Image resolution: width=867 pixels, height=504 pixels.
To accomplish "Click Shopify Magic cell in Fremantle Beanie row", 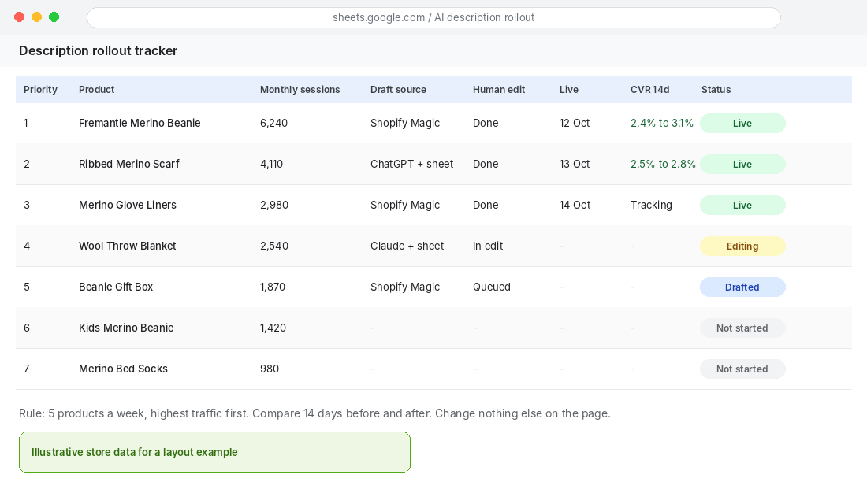I will 405,123.
